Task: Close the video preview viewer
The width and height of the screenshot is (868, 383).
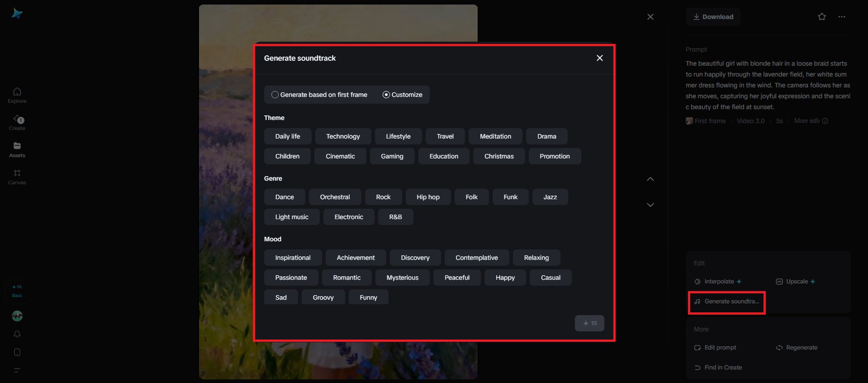Action: 650,17
